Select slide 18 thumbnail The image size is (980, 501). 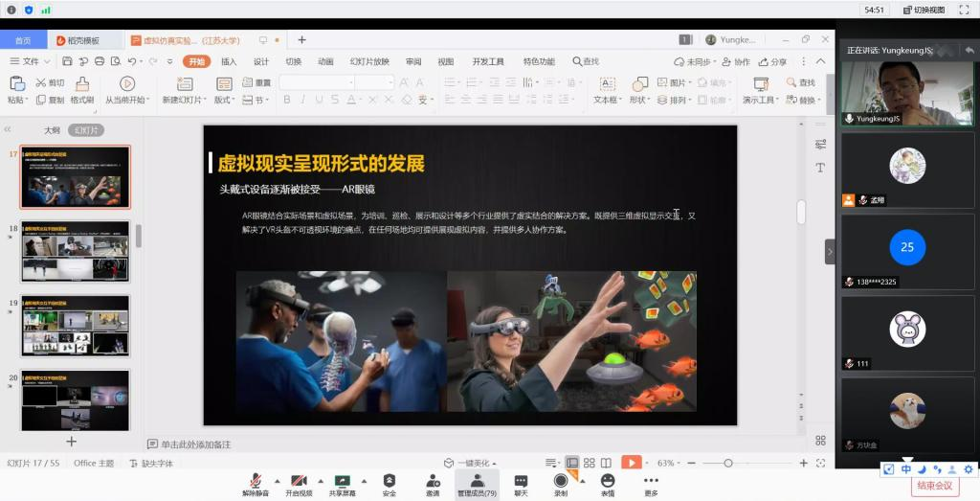coord(76,251)
